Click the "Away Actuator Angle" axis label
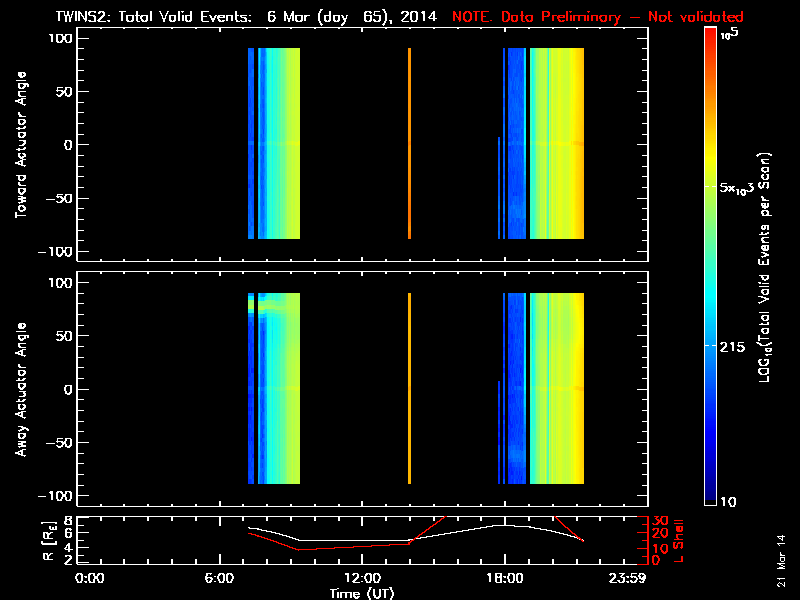This screenshot has height=600, width=800. tap(19, 389)
